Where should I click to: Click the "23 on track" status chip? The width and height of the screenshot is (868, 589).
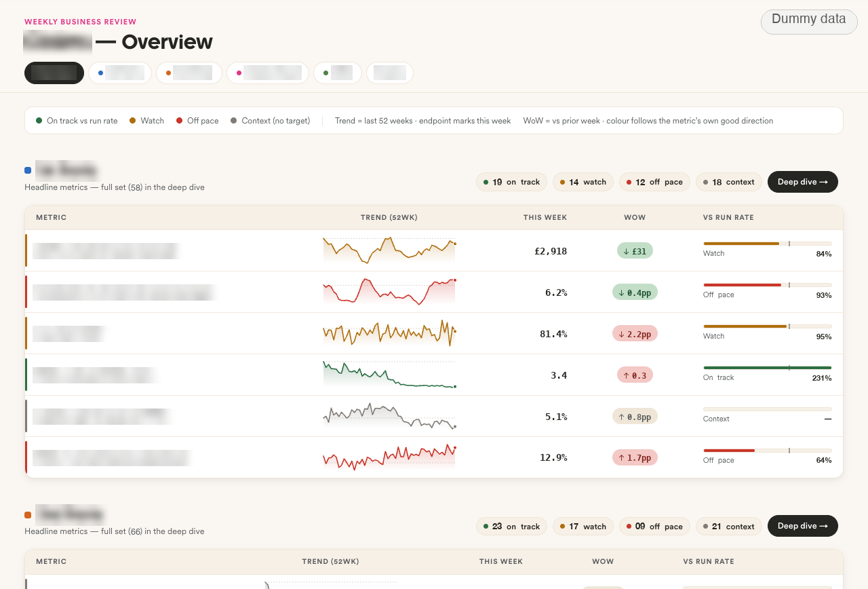[512, 526]
